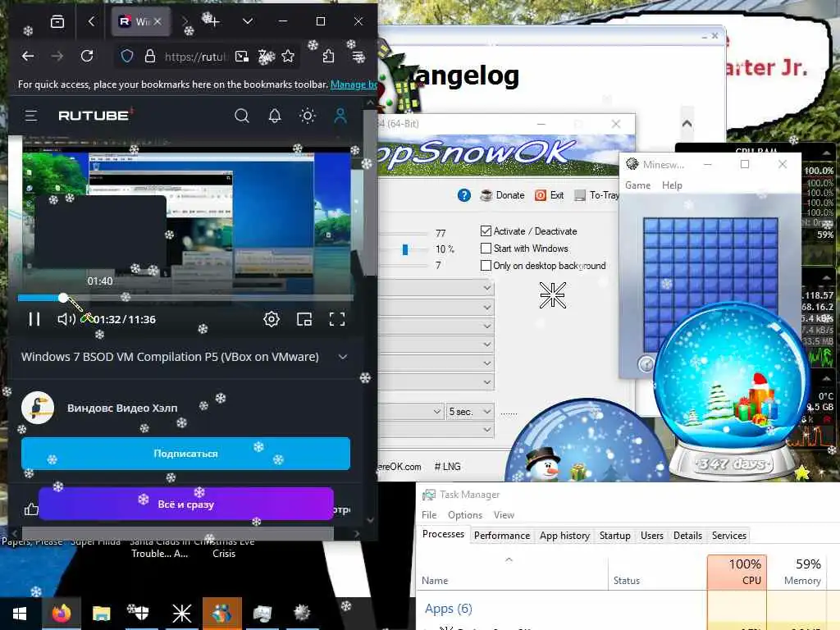The image size is (840, 630).
Task: Like the video thumbs up
Action: point(31,509)
